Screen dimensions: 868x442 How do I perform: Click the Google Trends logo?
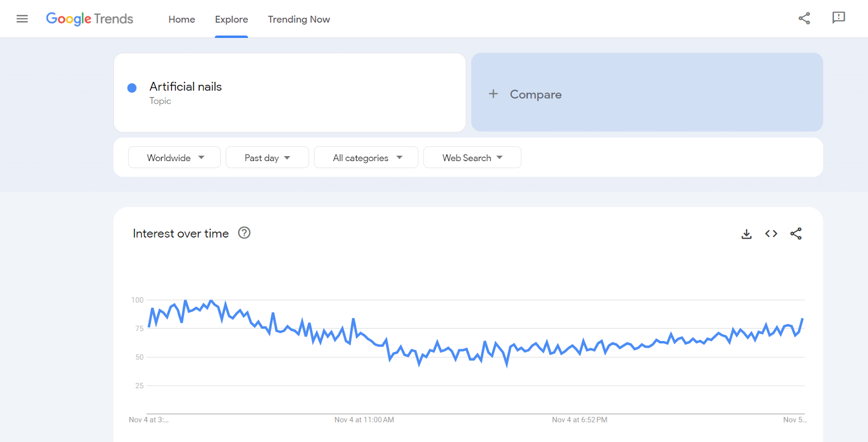click(90, 19)
